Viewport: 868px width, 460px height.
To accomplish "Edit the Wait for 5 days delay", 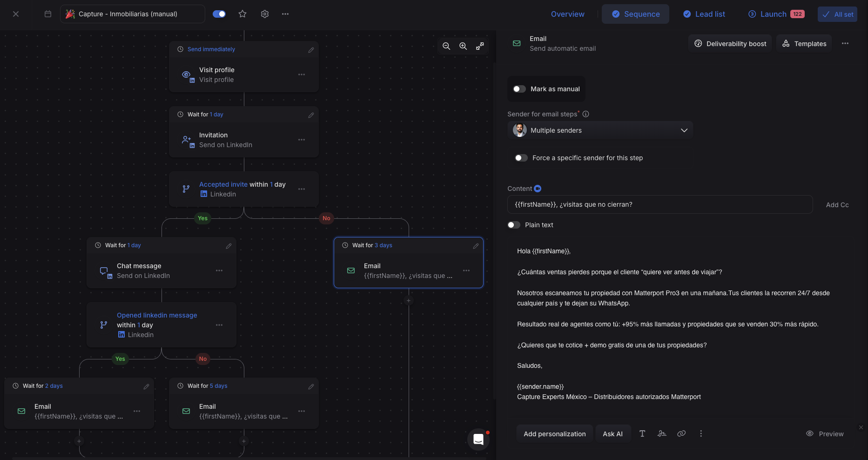I will click(x=311, y=386).
